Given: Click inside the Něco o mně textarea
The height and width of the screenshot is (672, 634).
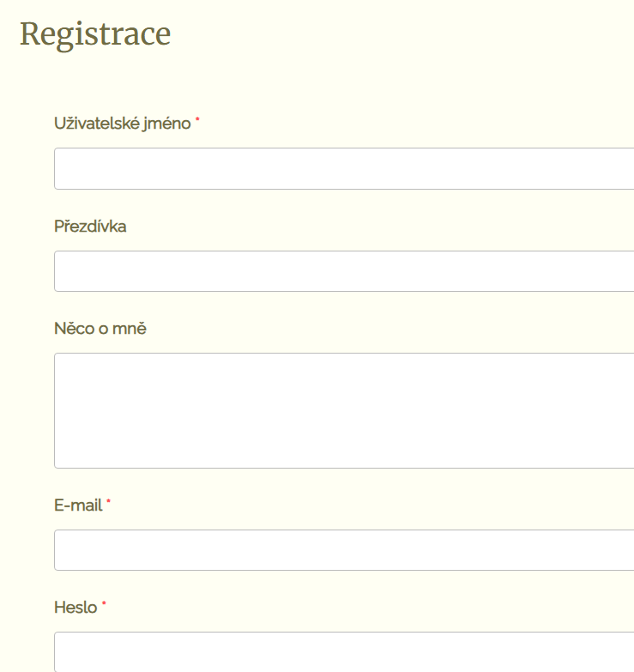Looking at the screenshot, I should 343,410.
